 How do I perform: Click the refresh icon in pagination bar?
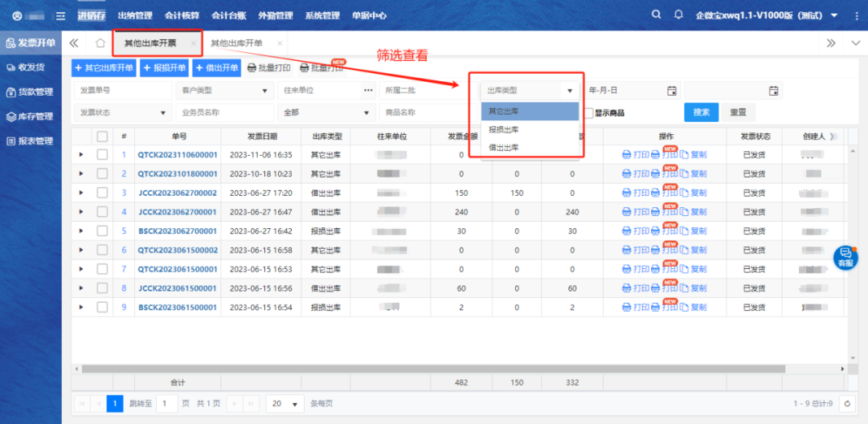coord(847,404)
